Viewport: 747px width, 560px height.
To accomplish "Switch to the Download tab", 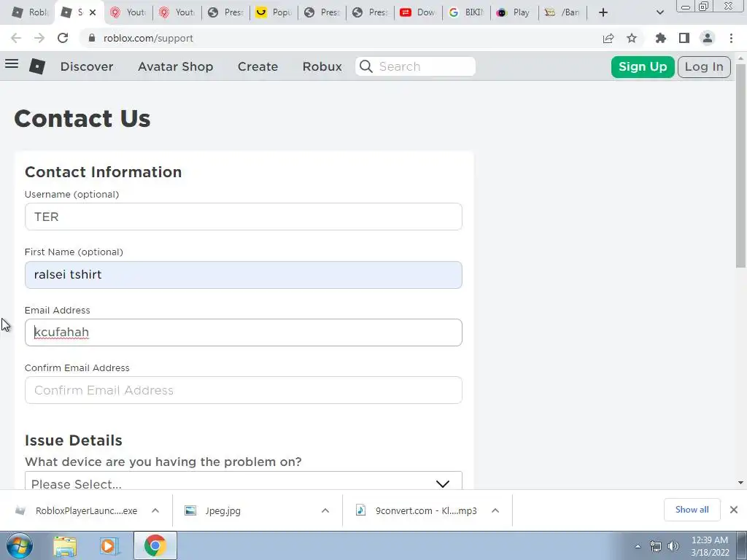I will click(x=419, y=12).
